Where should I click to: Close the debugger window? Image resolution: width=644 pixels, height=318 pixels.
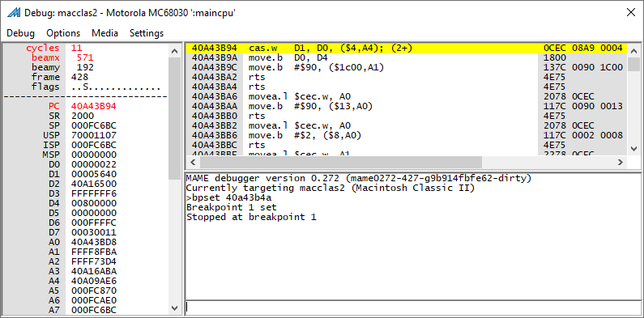coord(630,12)
